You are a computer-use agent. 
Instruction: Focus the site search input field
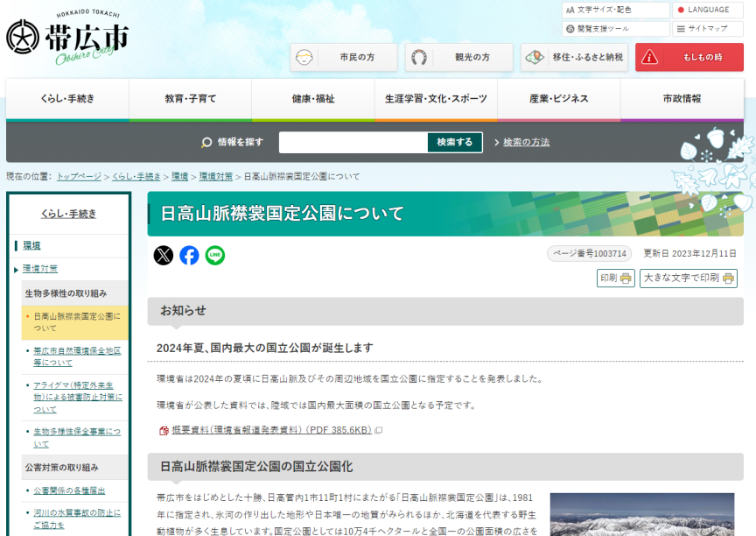353,142
